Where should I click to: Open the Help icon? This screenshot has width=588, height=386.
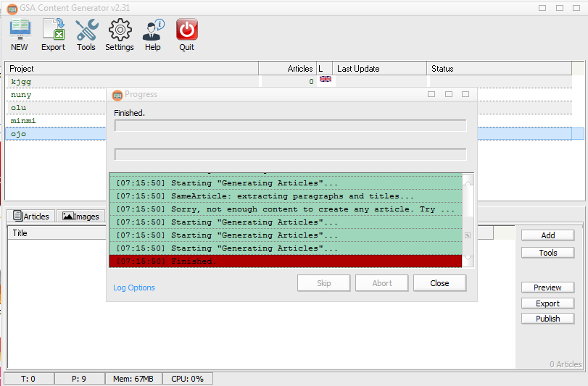[x=153, y=35]
